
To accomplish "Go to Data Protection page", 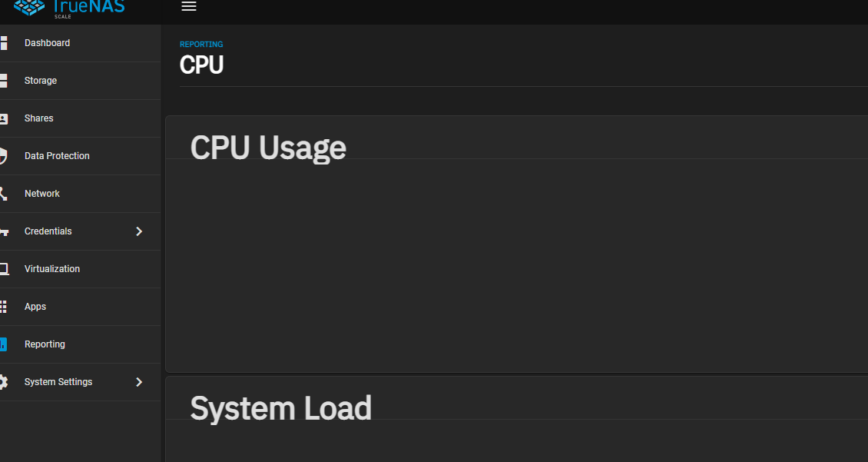I will (x=80, y=155).
